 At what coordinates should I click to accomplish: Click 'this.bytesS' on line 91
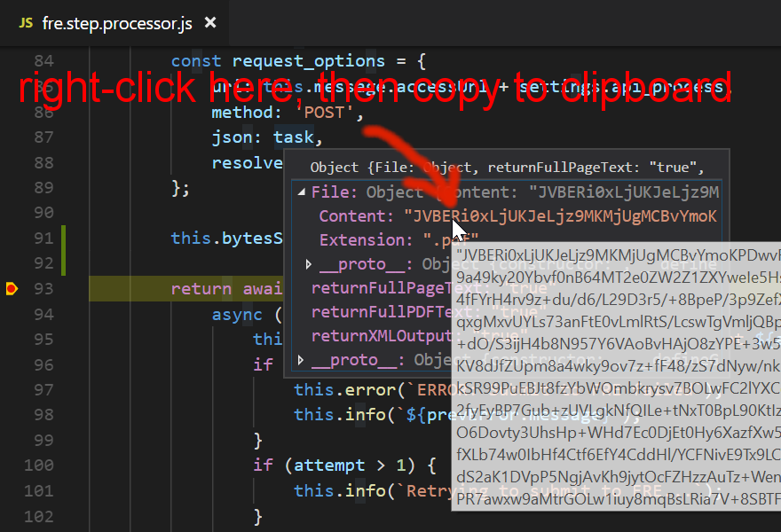point(226,239)
